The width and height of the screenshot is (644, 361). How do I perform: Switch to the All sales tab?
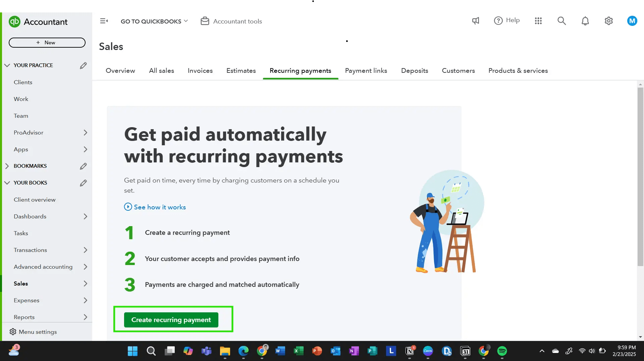point(161,71)
